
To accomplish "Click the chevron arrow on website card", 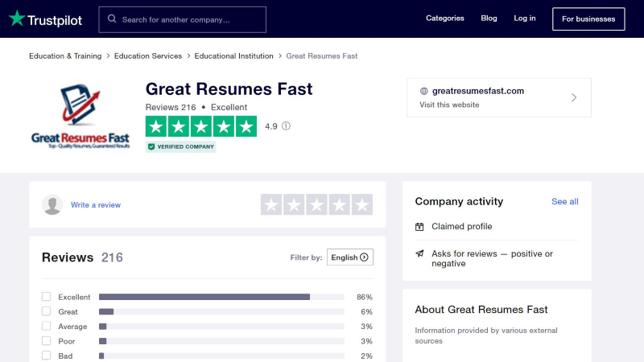I will click(x=574, y=97).
